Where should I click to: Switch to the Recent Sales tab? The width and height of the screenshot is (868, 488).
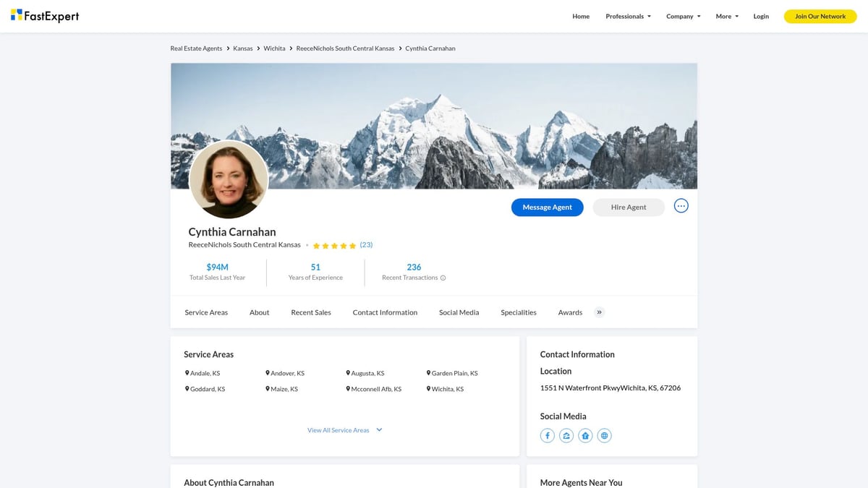coord(310,312)
